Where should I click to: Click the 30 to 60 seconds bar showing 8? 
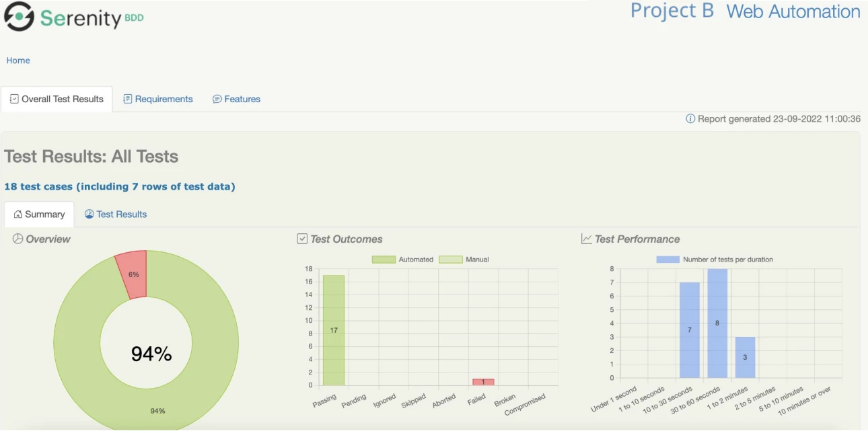coord(717,323)
